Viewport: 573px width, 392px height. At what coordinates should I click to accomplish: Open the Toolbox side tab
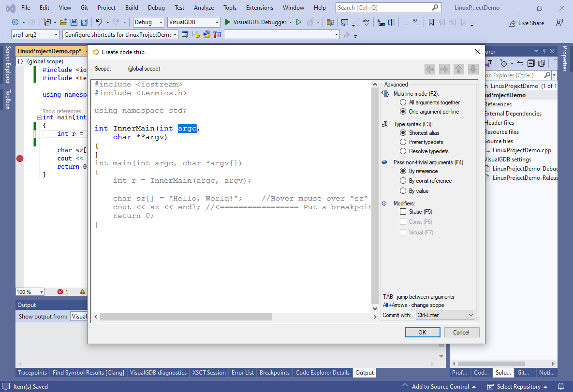(8, 100)
